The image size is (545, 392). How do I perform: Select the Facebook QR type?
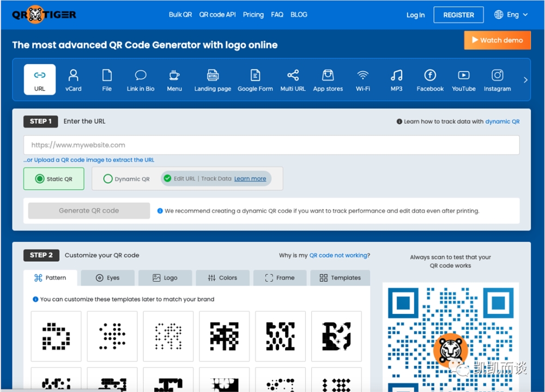tap(430, 80)
